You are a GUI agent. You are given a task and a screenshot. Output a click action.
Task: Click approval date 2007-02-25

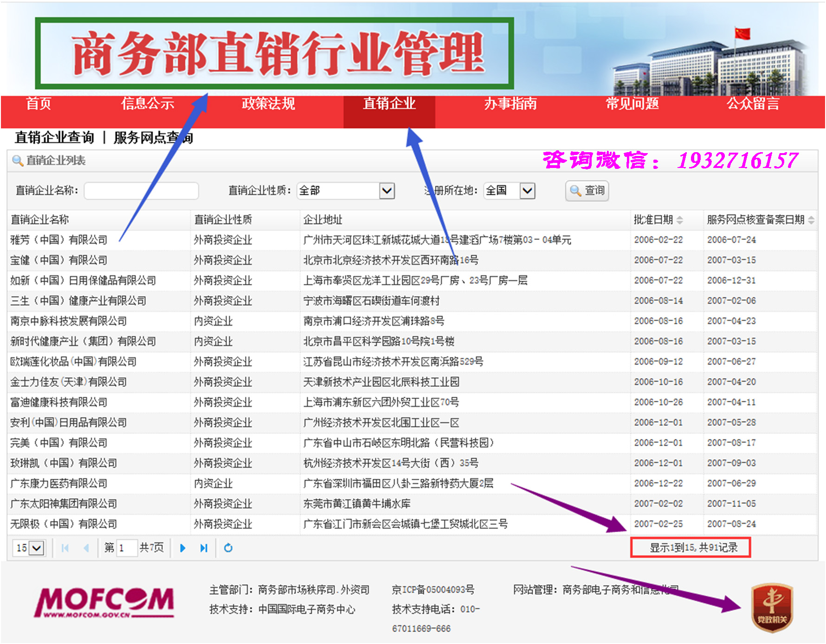coord(658,524)
